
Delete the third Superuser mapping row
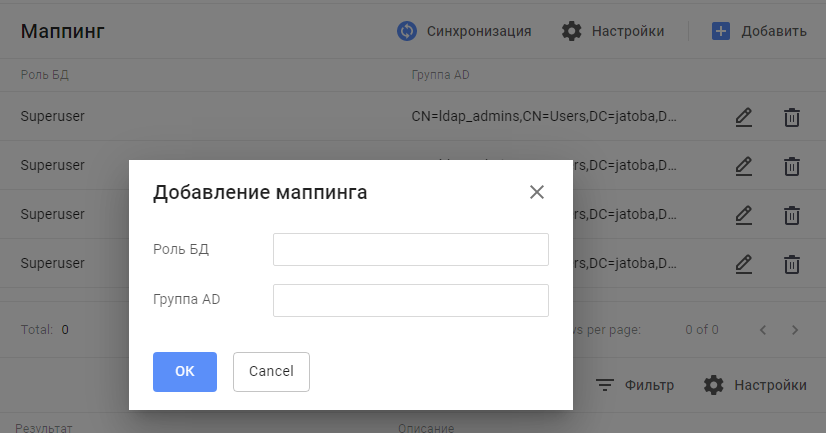(x=791, y=215)
